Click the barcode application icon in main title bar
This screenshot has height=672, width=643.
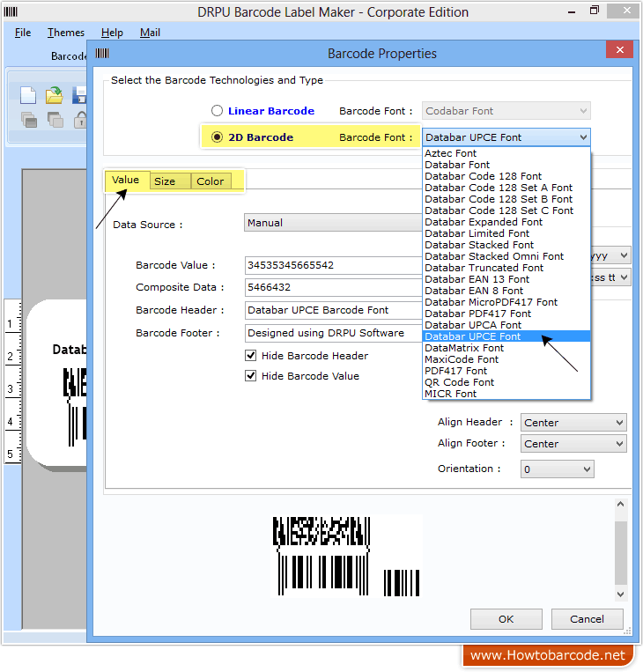(x=11, y=11)
